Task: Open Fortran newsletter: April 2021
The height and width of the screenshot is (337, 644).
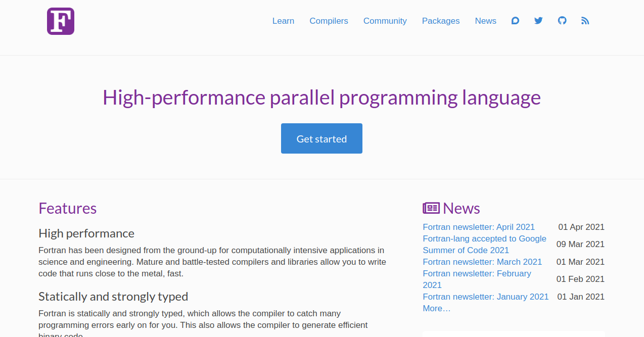Action: pos(479,227)
